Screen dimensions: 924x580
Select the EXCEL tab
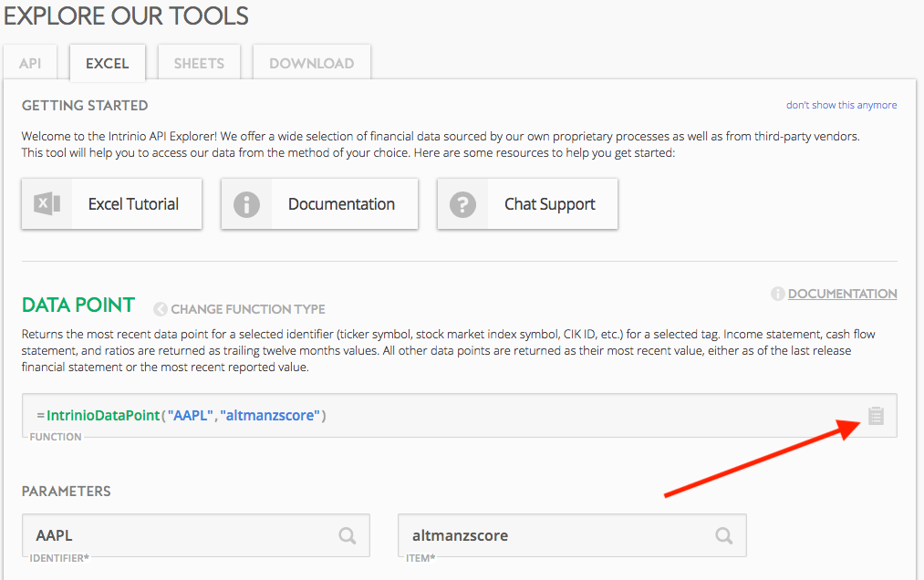coord(108,63)
